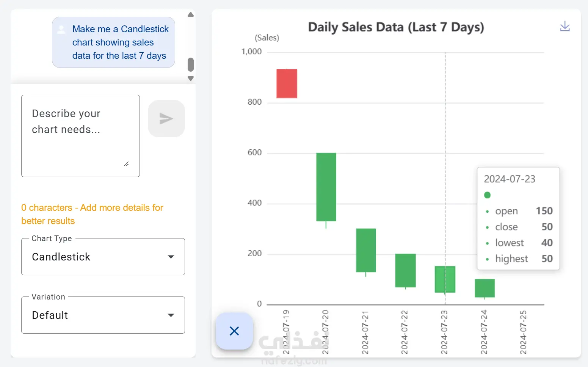Open the Chart Type dropdown
The width and height of the screenshot is (588, 367).
click(x=103, y=257)
